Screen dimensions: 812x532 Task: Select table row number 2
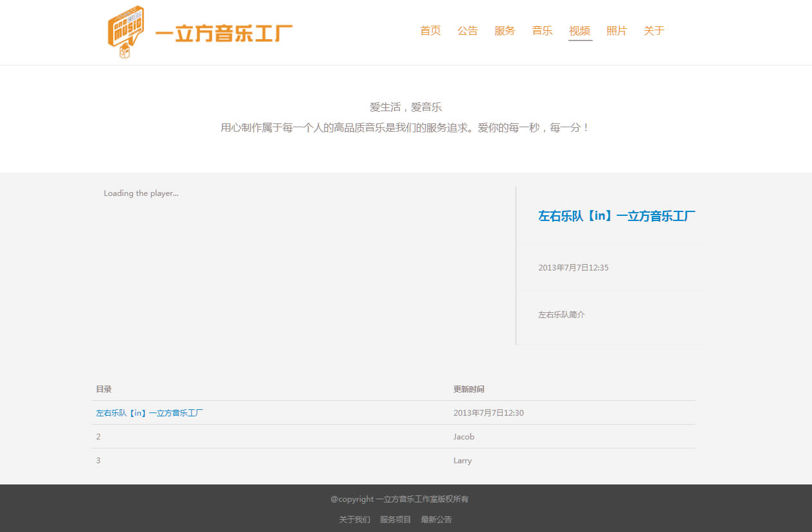pyautogui.click(x=98, y=437)
